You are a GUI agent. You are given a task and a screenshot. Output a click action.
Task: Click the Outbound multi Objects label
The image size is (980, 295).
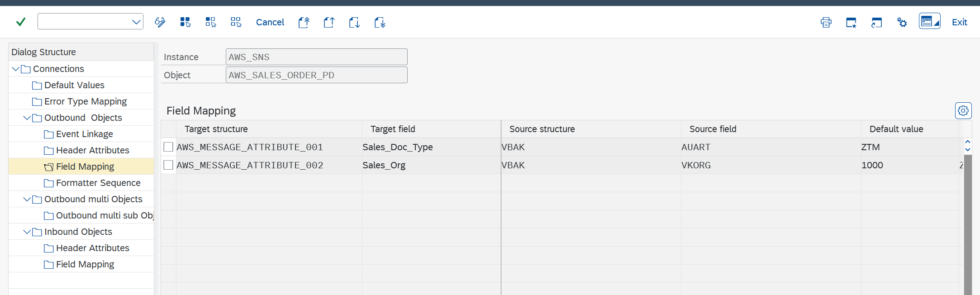[x=93, y=199]
